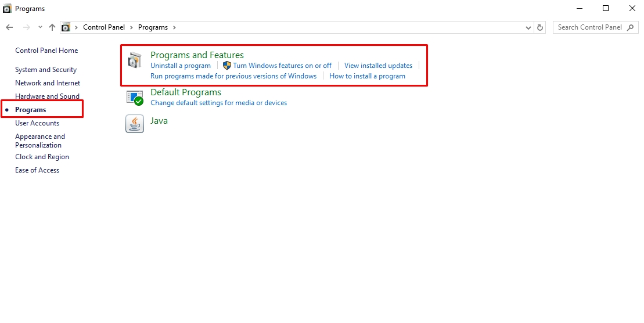The height and width of the screenshot is (323, 644).
Task: Open Default Programs heading
Action: 186,92
